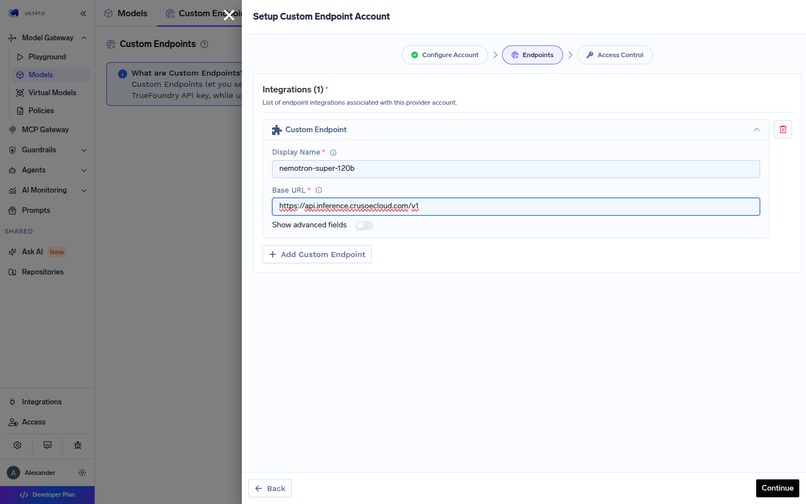Click the Virtual Models icon

coord(20,93)
